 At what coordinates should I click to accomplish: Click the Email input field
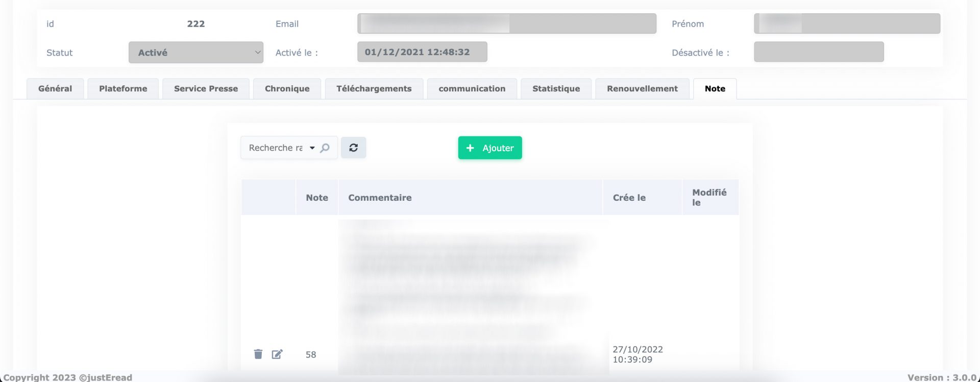[506, 24]
